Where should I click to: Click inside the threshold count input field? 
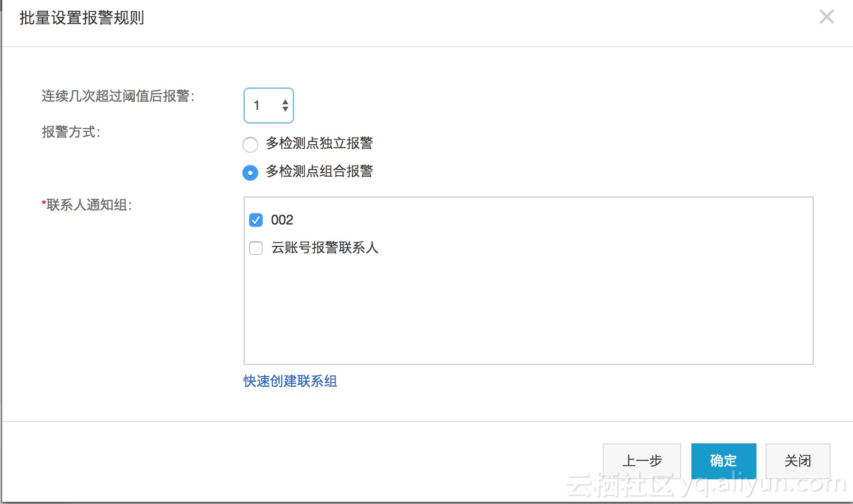click(264, 105)
